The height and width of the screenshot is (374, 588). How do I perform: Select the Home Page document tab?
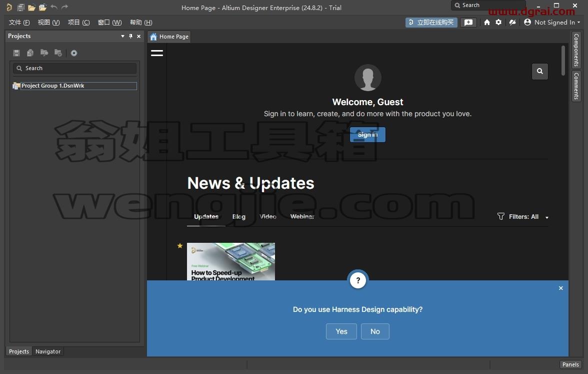(x=169, y=37)
